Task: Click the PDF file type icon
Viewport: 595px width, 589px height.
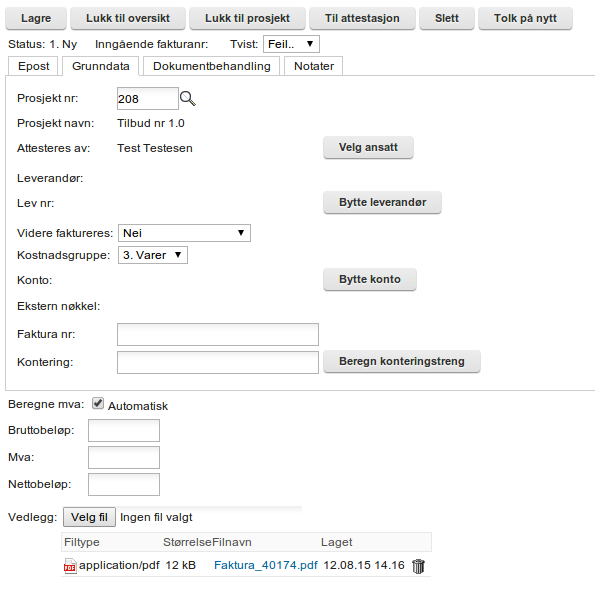Action: point(70,566)
